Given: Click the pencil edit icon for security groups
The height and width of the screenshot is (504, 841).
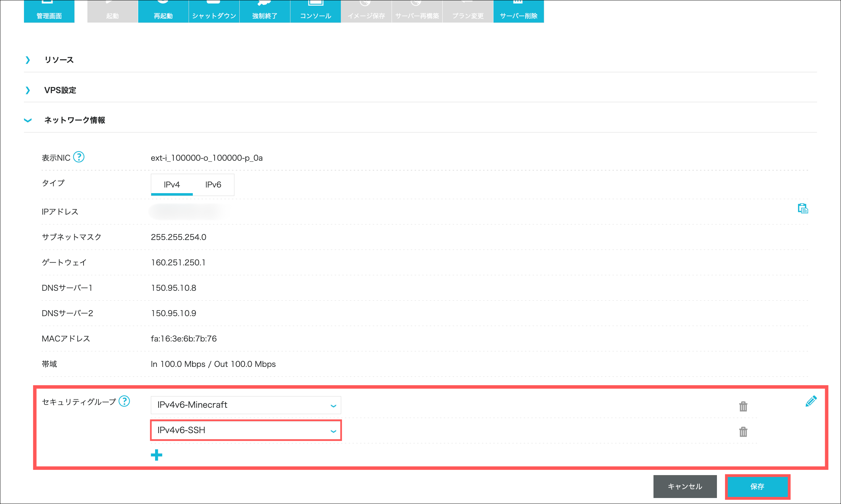Looking at the screenshot, I should (811, 401).
